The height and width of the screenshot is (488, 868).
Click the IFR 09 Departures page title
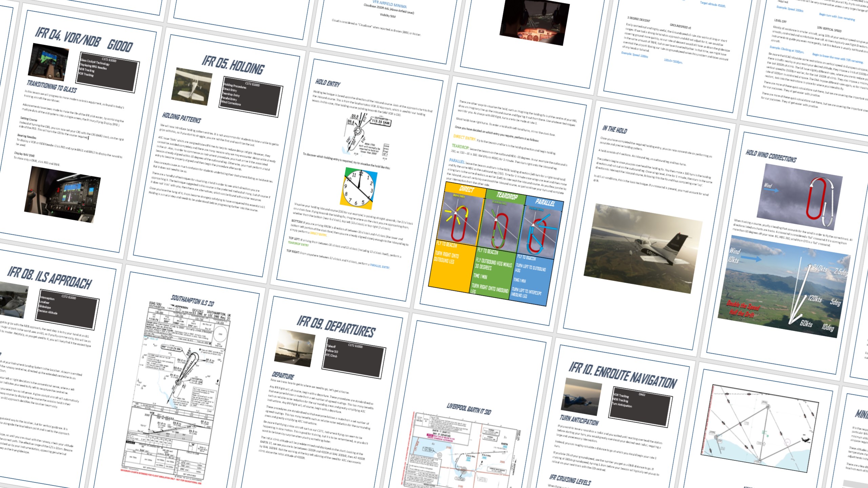pos(336,327)
